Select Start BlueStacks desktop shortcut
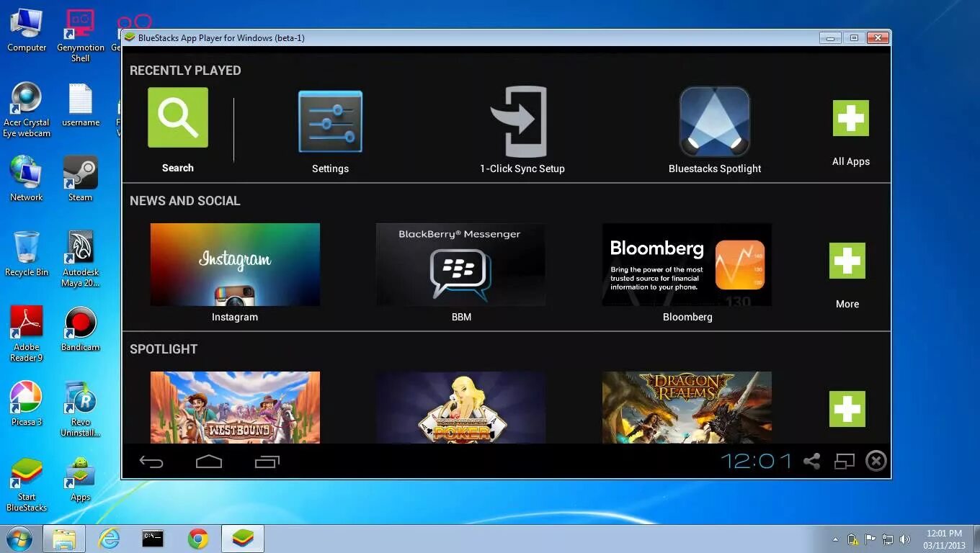This screenshot has width=980, height=553. pyautogui.click(x=27, y=484)
